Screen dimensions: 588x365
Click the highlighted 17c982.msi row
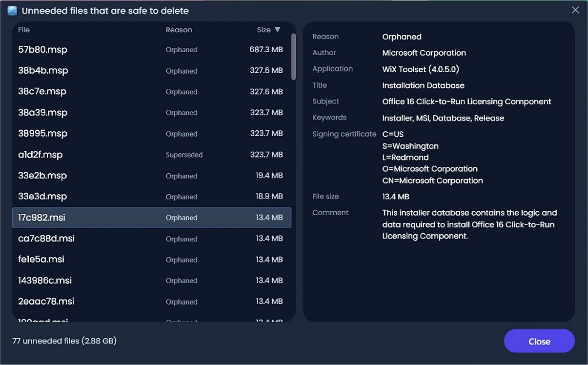[152, 218]
